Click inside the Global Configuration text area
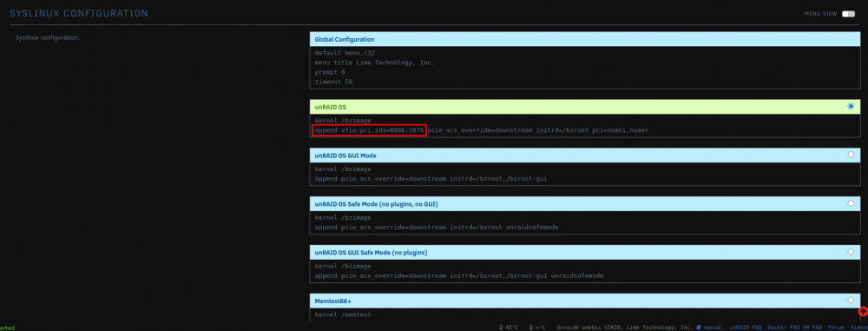This screenshot has width=868, height=331. point(585,68)
